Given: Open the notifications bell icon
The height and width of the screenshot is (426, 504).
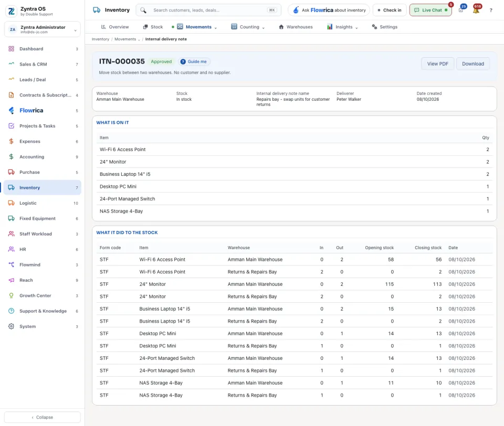Looking at the screenshot, I should point(476,10).
